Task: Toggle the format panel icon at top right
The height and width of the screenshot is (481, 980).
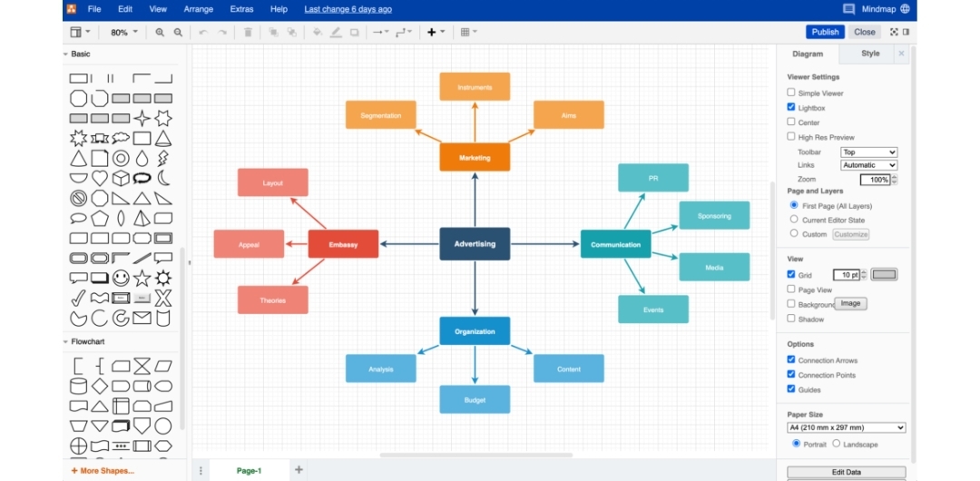Action: [x=906, y=32]
